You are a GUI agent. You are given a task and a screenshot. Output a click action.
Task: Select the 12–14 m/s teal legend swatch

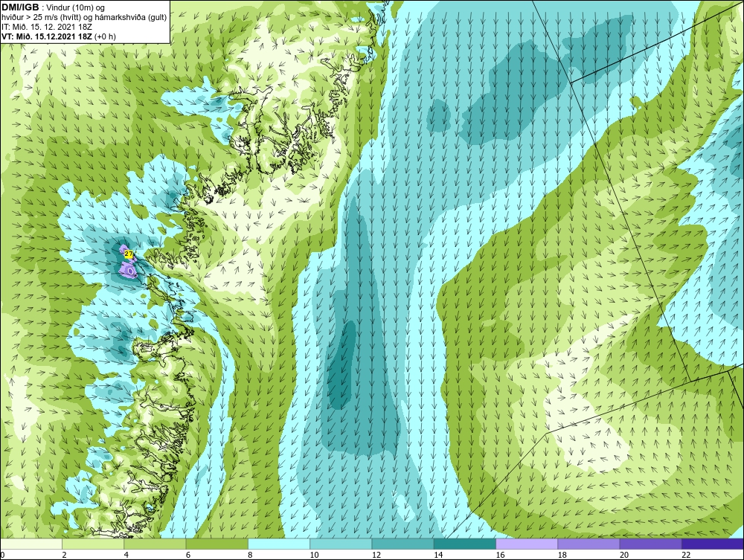[403, 544]
